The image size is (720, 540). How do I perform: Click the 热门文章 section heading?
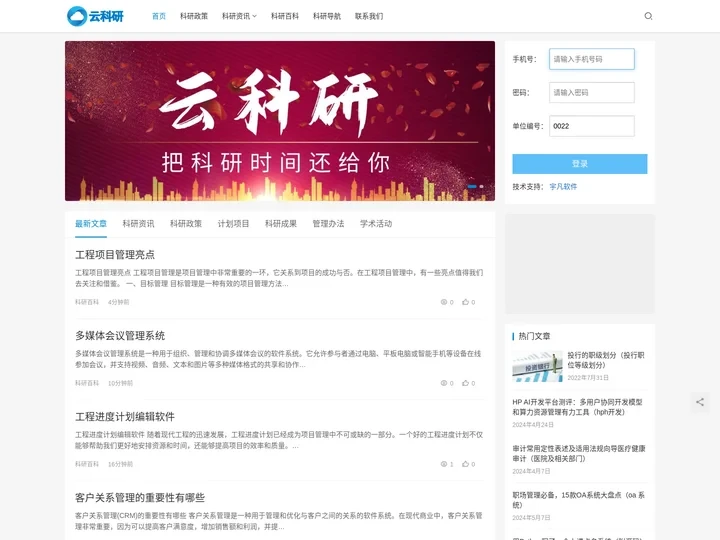(534, 336)
